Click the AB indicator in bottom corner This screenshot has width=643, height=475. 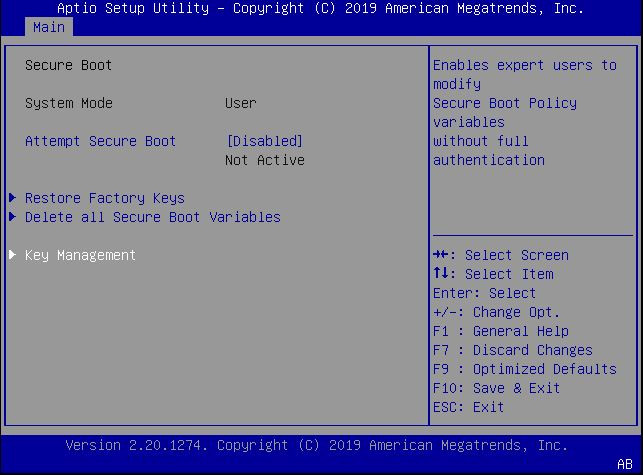pos(625,464)
